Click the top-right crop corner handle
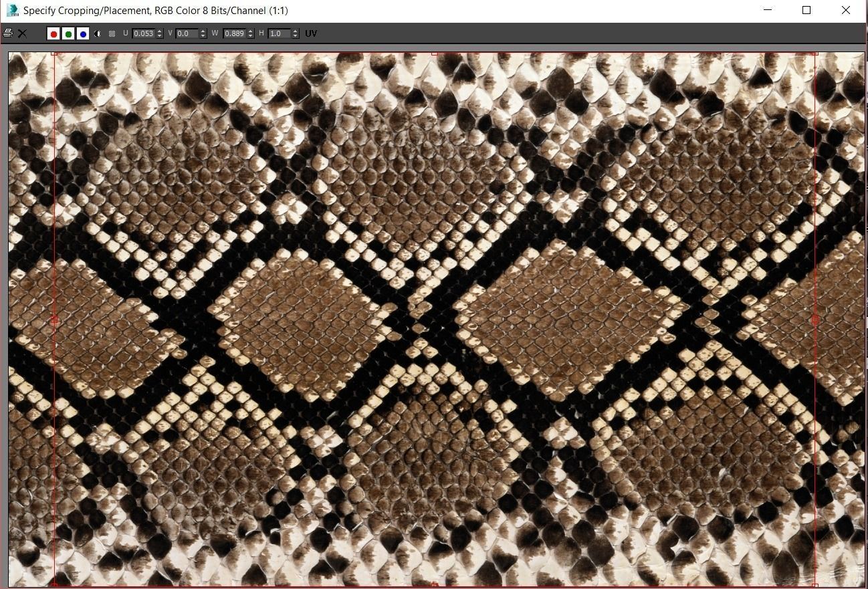 [815, 53]
